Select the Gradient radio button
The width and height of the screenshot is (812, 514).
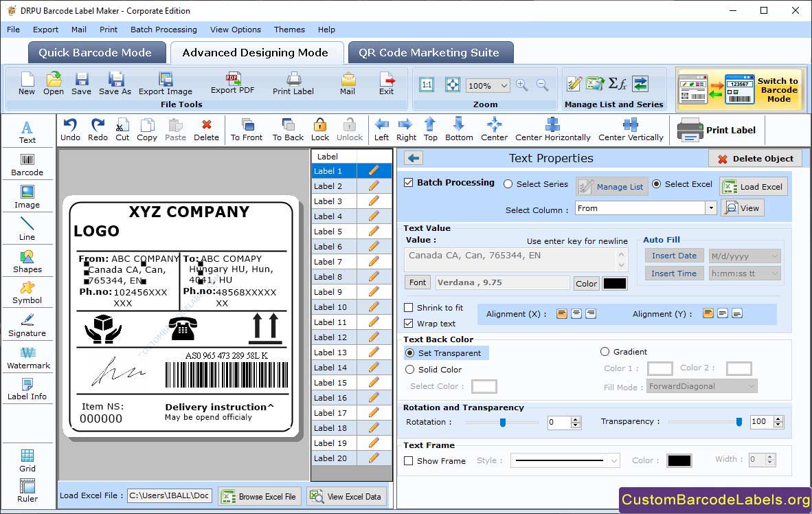605,352
